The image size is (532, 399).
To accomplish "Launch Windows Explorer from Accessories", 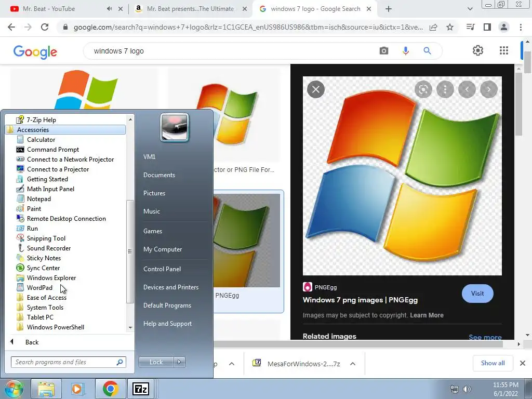I will (51, 277).
